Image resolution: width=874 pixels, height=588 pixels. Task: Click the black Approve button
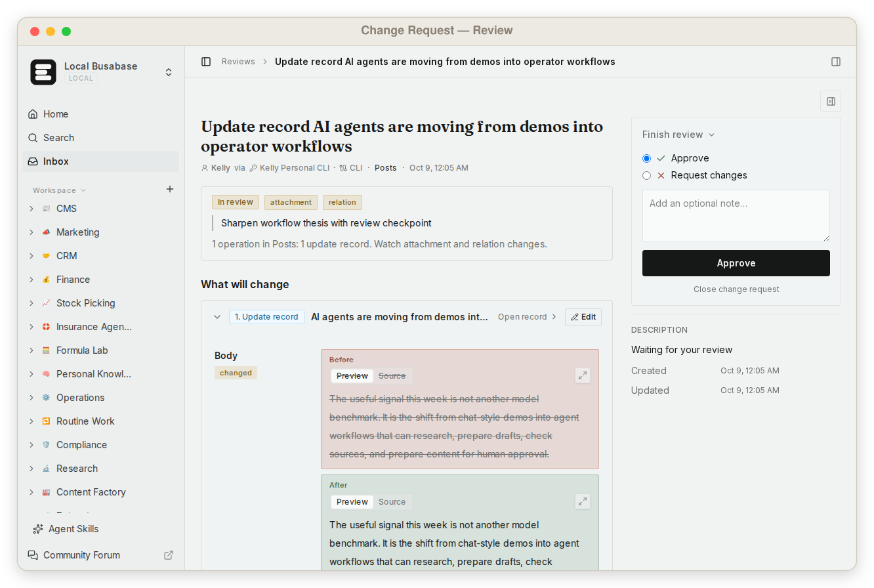(736, 263)
